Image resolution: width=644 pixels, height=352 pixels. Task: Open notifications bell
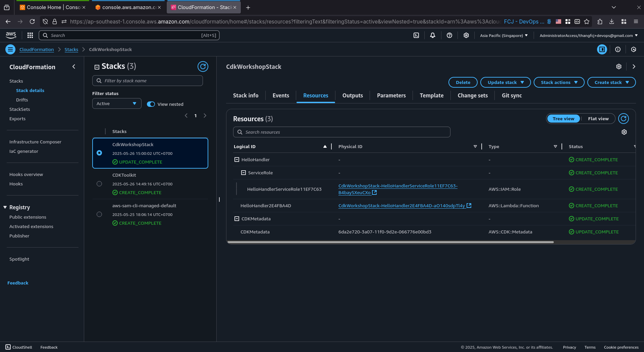[433, 35]
